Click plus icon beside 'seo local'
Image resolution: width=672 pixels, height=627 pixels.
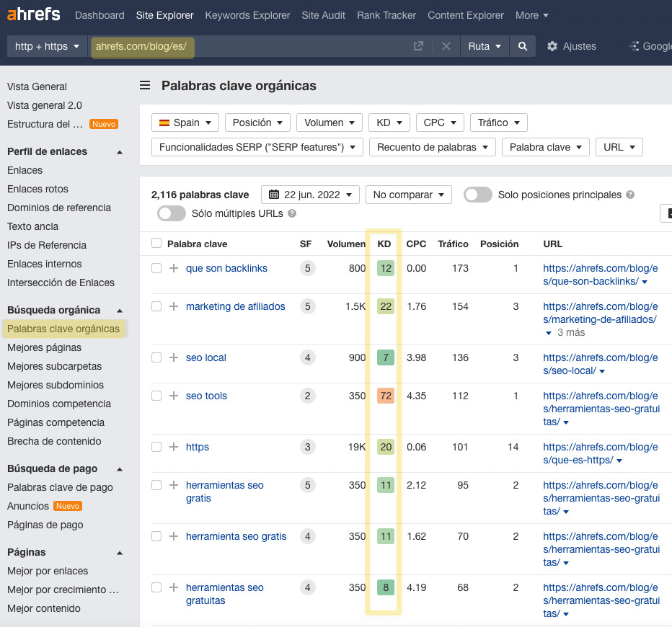(x=174, y=357)
